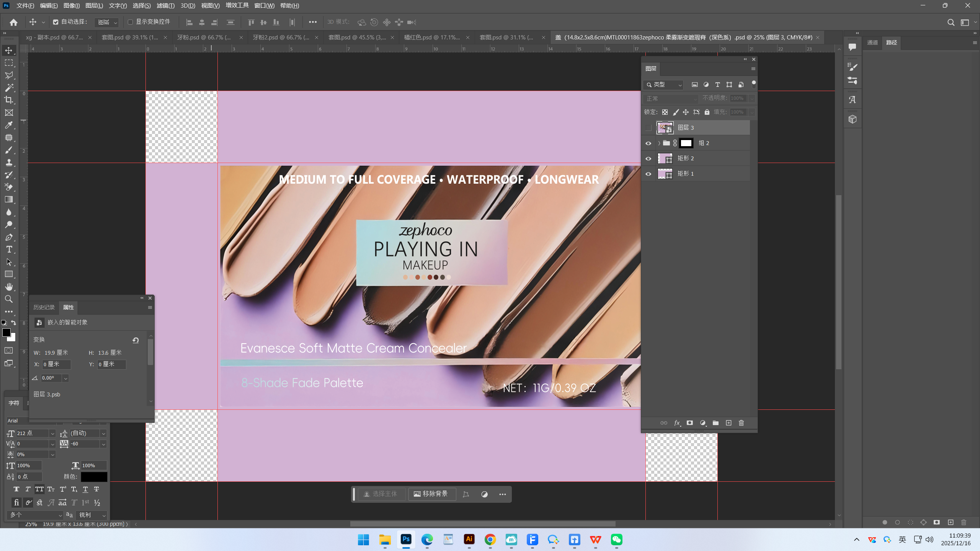Viewport: 980px width, 551px height.
Task: Enable the Show Transform Controls checkbox
Action: (130, 22)
